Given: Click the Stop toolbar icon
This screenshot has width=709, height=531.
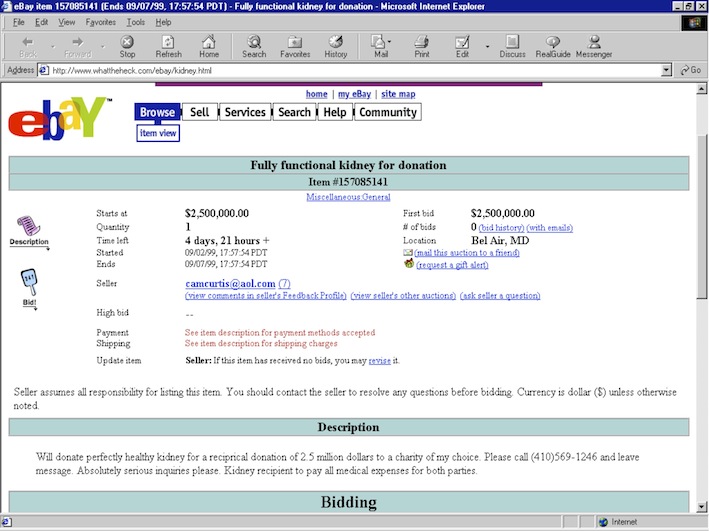Looking at the screenshot, I should (127, 46).
